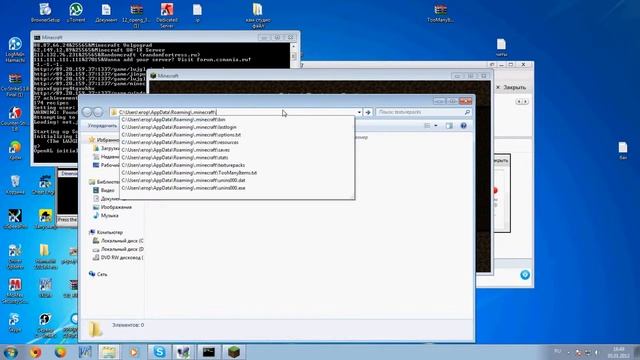640x360 pixels.
Task: Open the view options dropdown arrow
Action: tap(436, 126)
